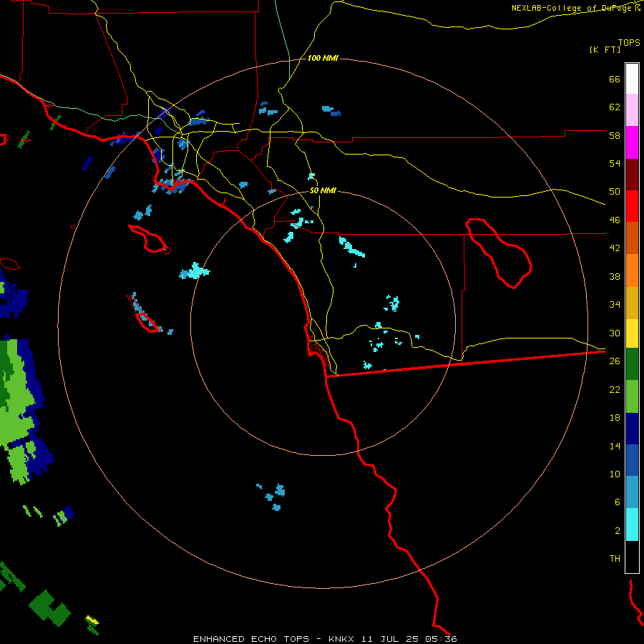The width and height of the screenshot is (644, 644).
Task: Click the 'ENHANCED ECHO TOPS' product title
Action: pos(251,639)
